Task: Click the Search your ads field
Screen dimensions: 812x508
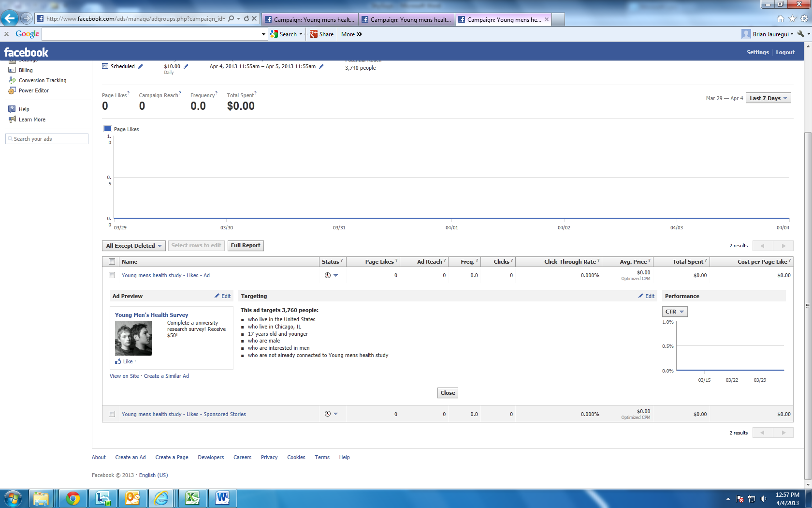Action: point(47,139)
